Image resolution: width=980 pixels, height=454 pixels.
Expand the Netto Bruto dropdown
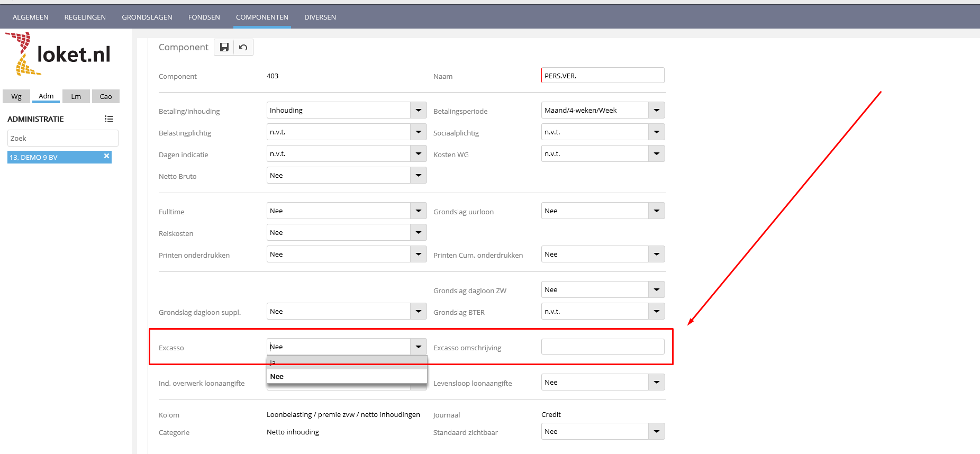(x=418, y=175)
